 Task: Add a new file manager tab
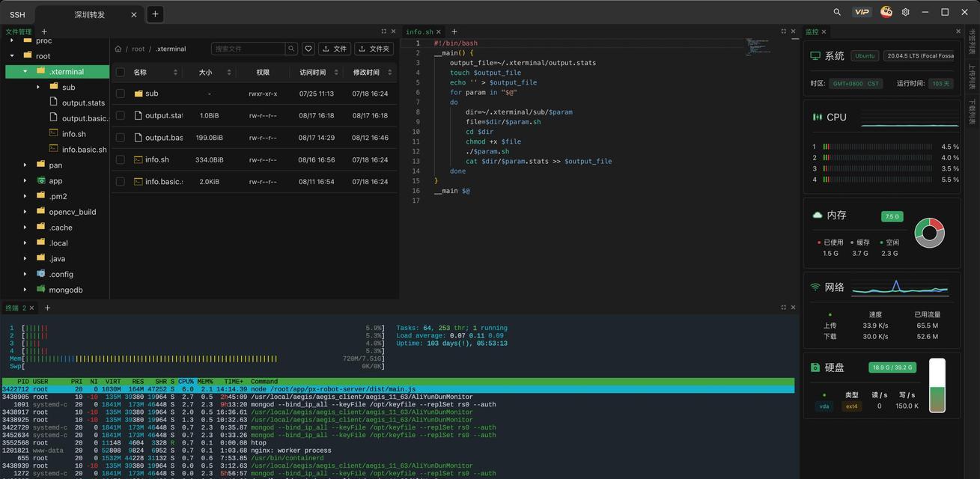[44, 31]
